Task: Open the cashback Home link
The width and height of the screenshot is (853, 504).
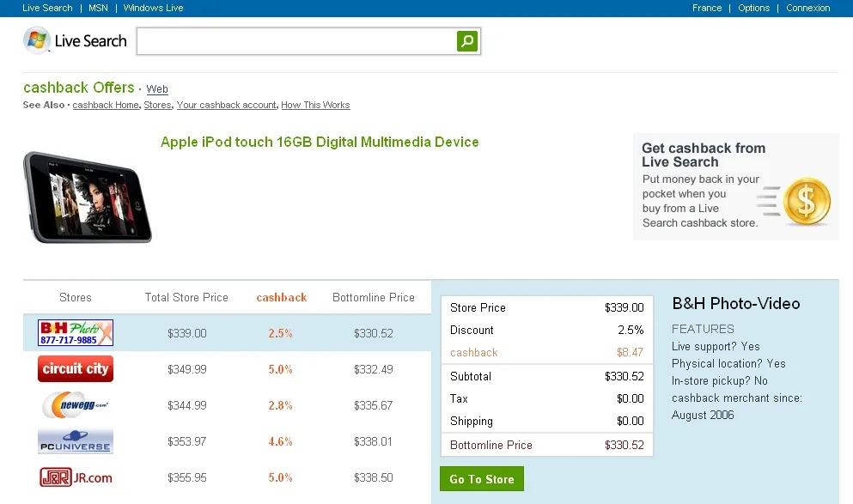Action: [x=106, y=105]
